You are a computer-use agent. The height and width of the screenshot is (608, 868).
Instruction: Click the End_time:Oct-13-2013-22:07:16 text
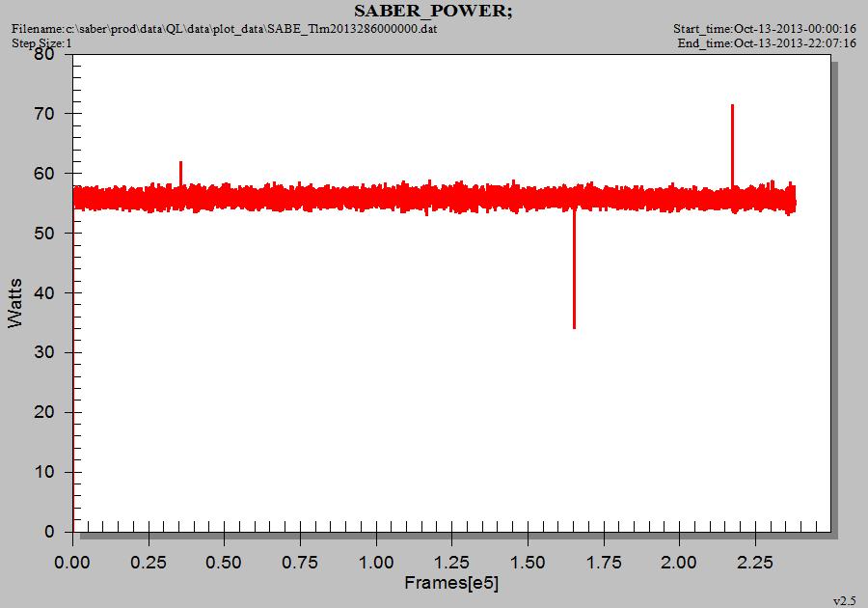[x=767, y=43]
